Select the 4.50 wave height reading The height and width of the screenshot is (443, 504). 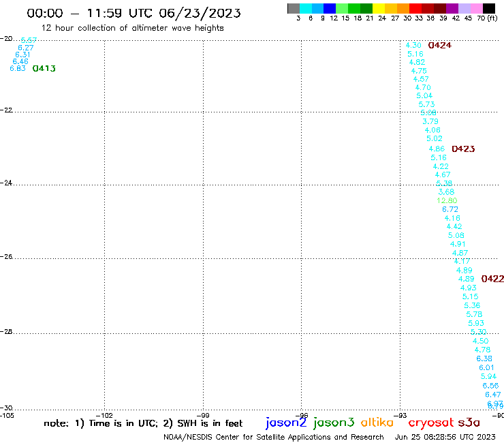[x=481, y=341]
